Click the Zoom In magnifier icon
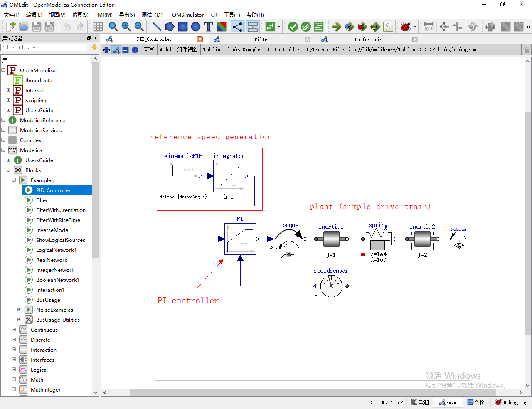532x409 pixels. tap(126, 27)
